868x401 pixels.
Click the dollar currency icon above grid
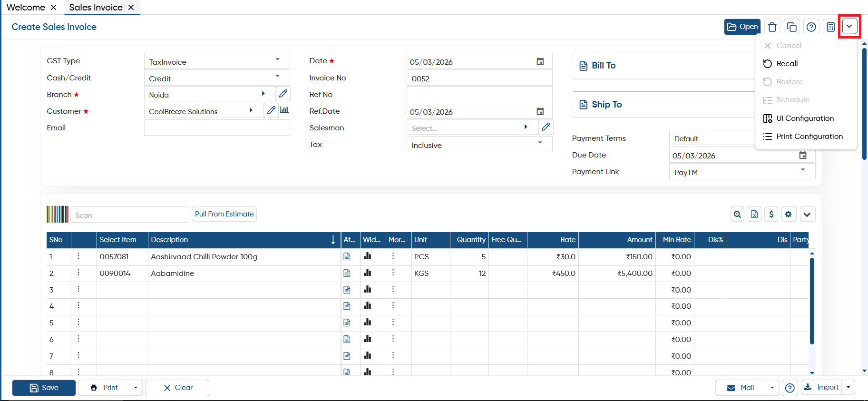[771, 214]
